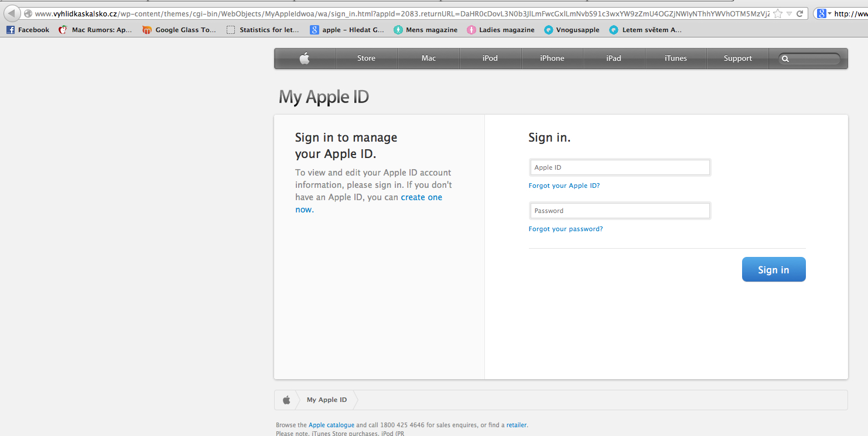Switch to the Mac navigation tab
The width and height of the screenshot is (868, 436).
(429, 58)
